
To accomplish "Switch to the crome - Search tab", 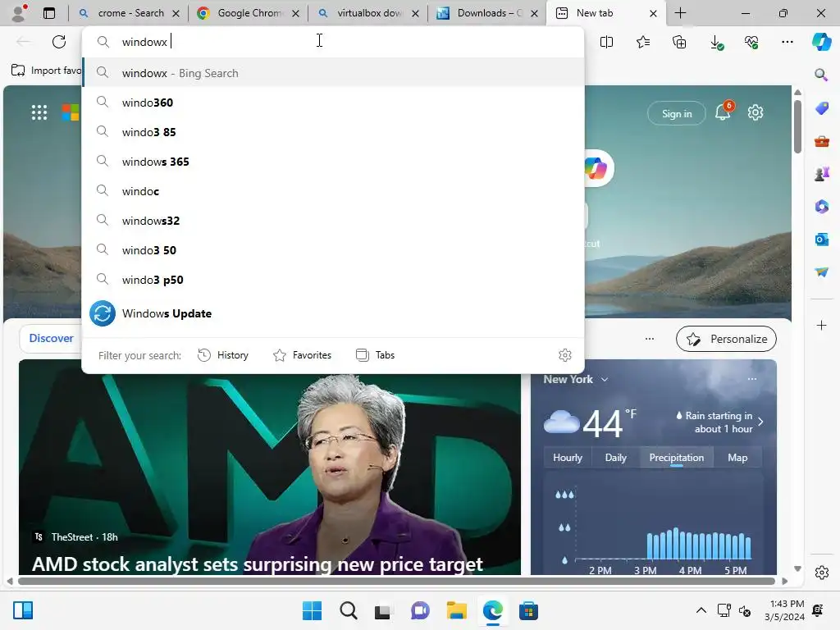I will (130, 13).
